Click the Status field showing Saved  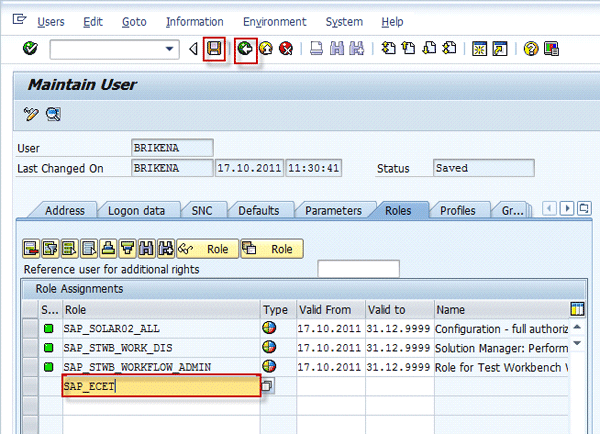tap(484, 168)
